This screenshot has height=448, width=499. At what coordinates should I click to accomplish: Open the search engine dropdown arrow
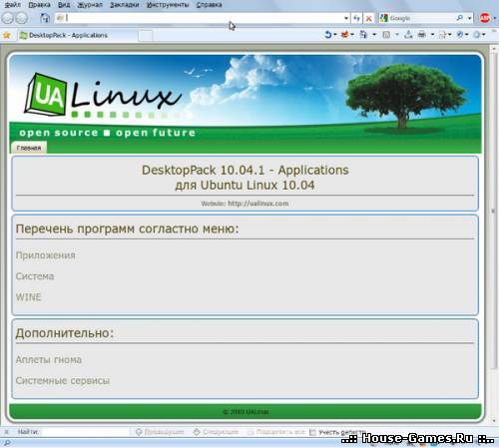[x=469, y=18]
